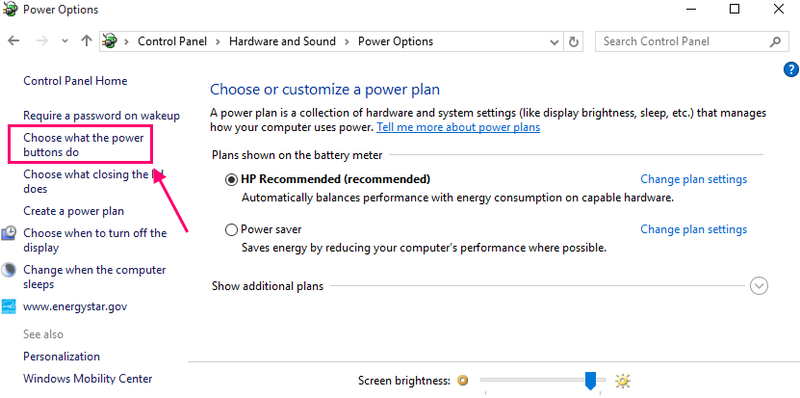Select the HP Recommended power plan
The image size is (800, 398).
[231, 180]
